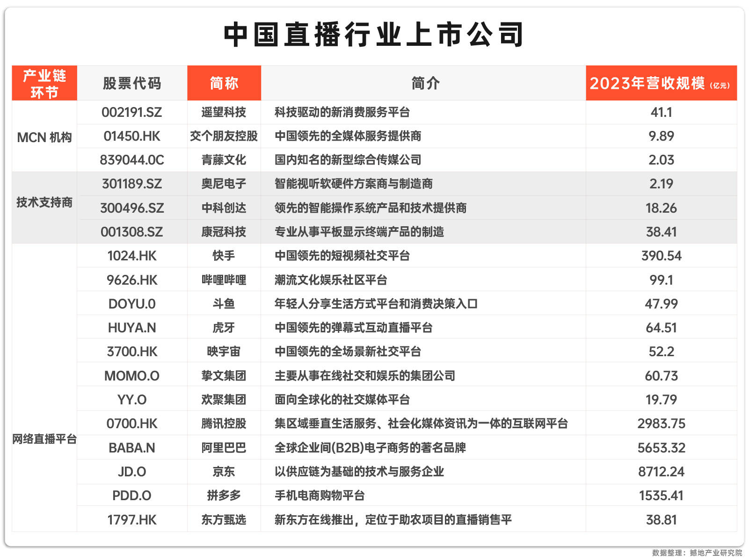Click the 2023年营收规模 column header

(661, 83)
